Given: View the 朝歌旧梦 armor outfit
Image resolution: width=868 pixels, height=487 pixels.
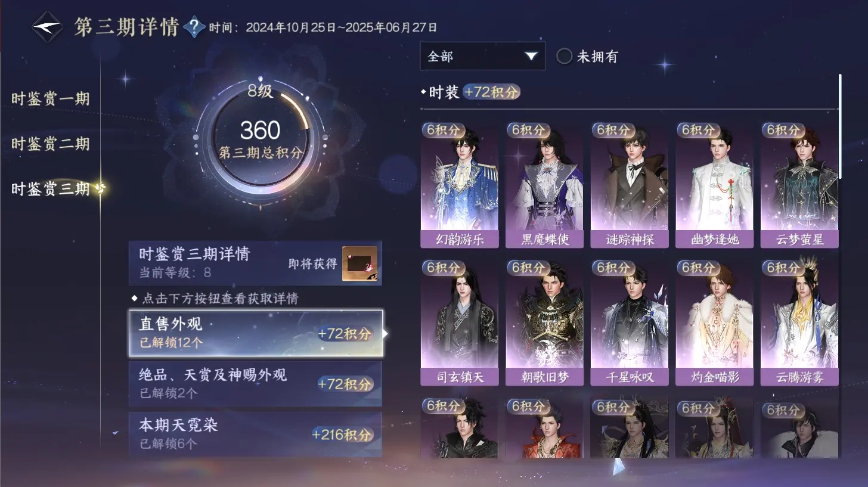Looking at the screenshot, I should click(x=544, y=322).
